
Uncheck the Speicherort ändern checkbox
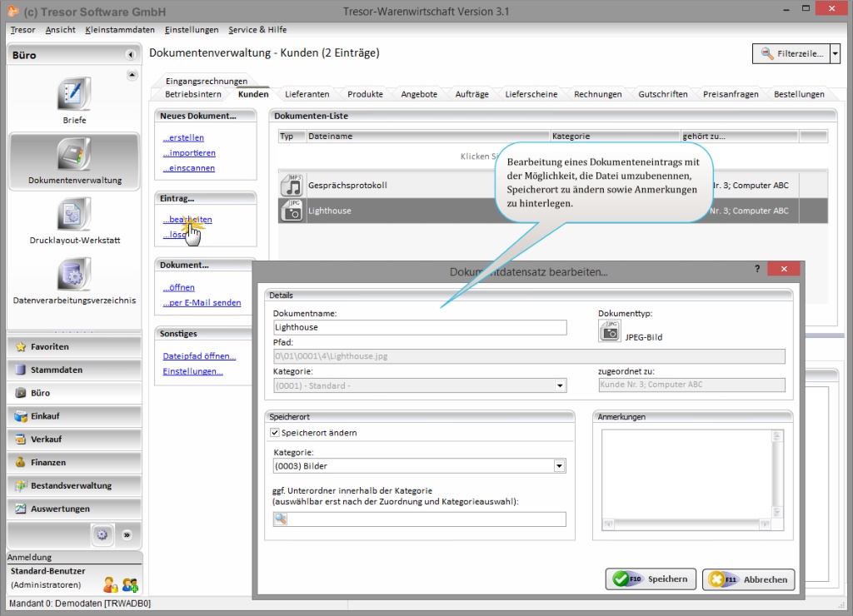[275, 433]
